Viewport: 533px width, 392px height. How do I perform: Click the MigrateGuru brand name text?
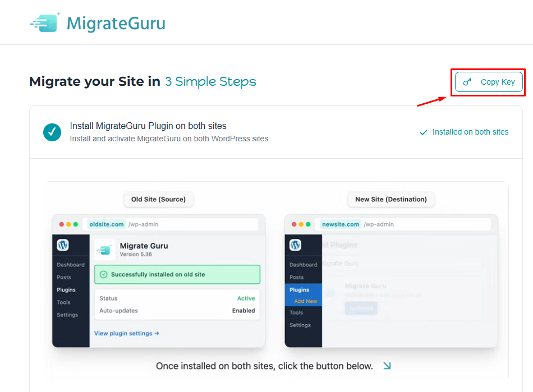116,24
